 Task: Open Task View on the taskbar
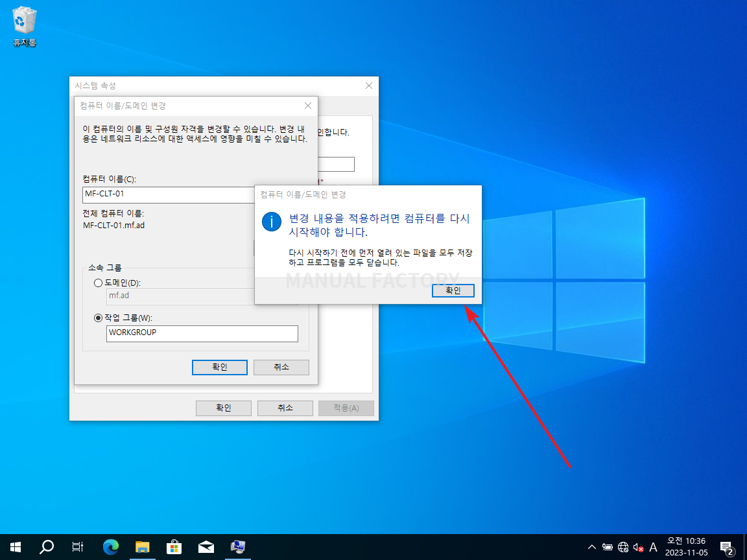[x=78, y=547]
